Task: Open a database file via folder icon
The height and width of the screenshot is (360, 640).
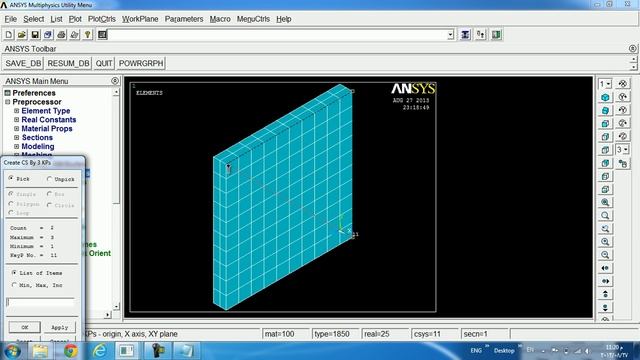Action: point(22,35)
